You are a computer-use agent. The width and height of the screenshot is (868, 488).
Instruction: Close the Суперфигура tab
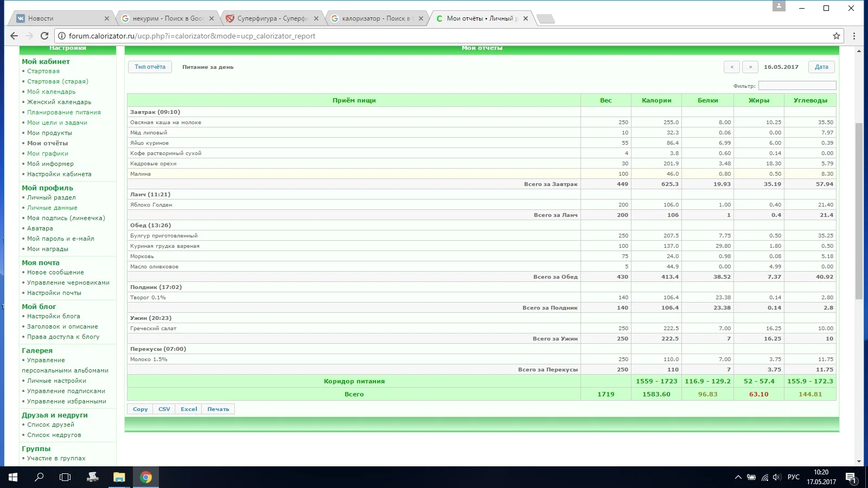click(316, 18)
